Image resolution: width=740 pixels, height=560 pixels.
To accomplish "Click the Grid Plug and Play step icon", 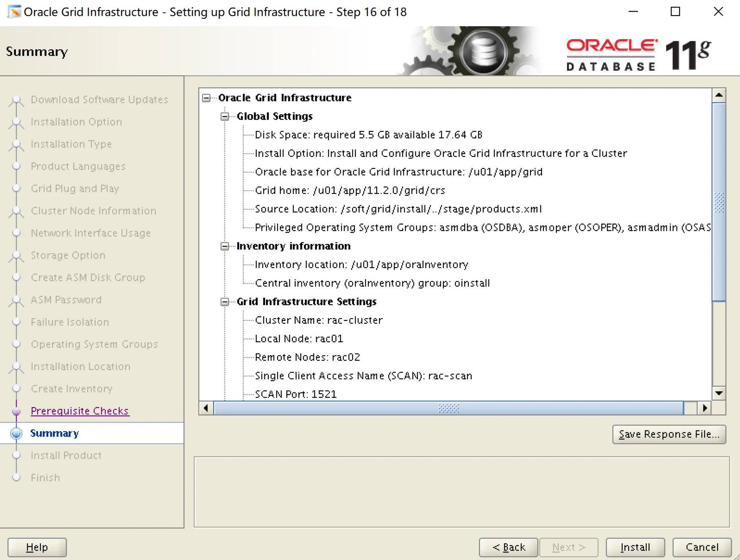I will click(16, 189).
